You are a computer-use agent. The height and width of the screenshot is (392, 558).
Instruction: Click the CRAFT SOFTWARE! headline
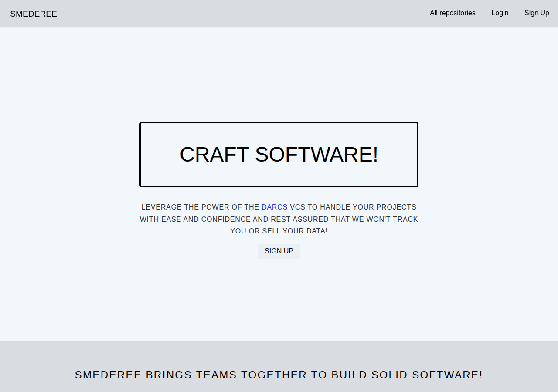(x=279, y=155)
